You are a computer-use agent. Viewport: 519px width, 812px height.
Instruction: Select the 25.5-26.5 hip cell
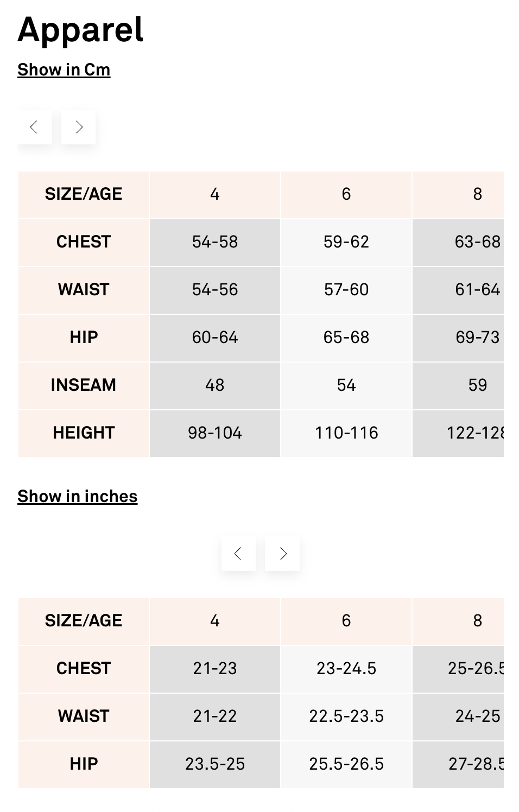coord(346,764)
